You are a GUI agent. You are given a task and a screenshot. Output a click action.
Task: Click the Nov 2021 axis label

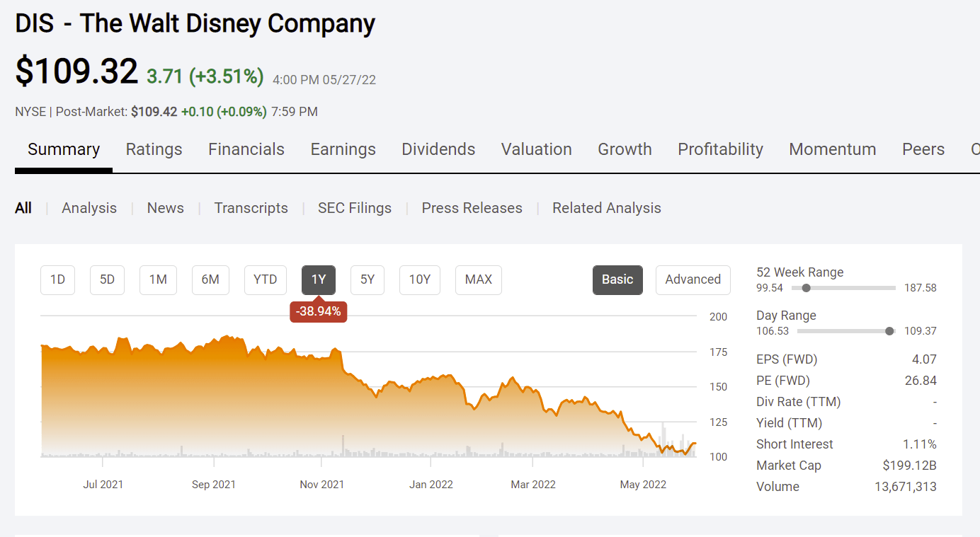tap(321, 485)
